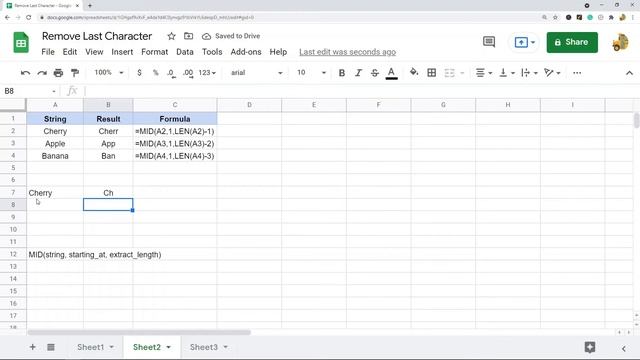Image resolution: width=640 pixels, height=360 pixels.
Task: Collapse the menus with the up chevron
Action: [x=629, y=73]
